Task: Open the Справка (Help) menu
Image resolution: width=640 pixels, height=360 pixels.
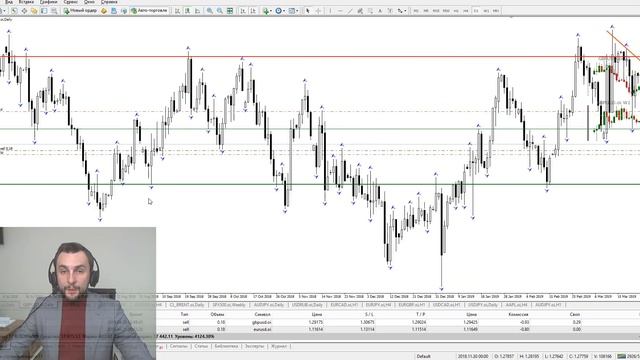Action: 109,2
